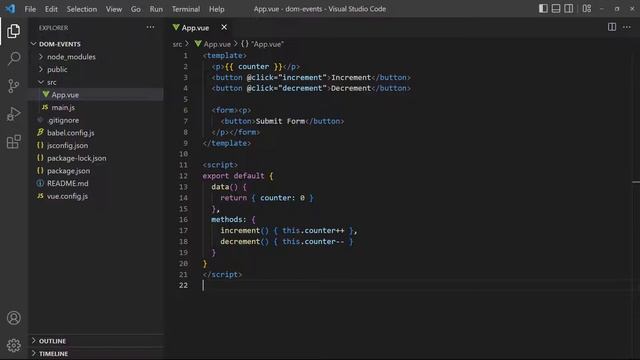The image size is (640, 360).
Task: Open the Run and Debug view
Action: pos(13,114)
